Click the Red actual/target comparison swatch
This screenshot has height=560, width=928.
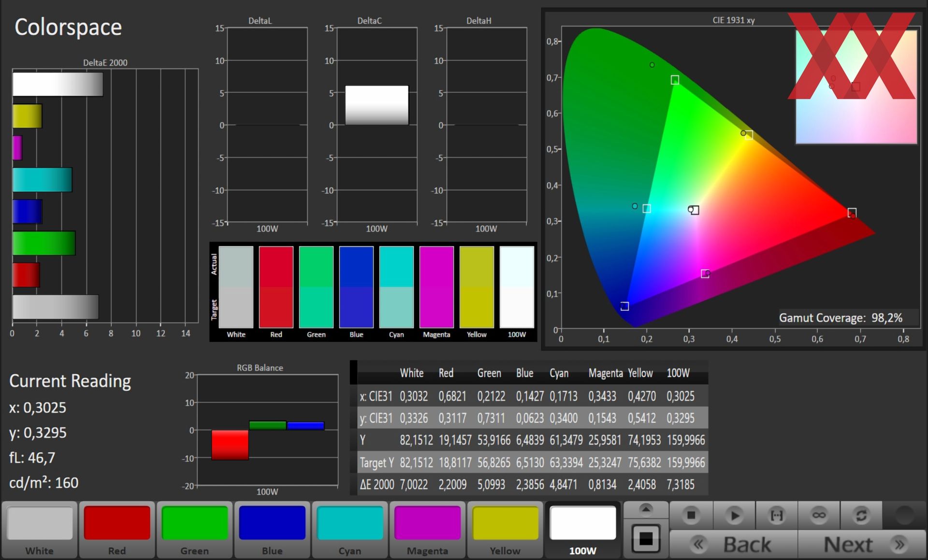[x=276, y=287]
